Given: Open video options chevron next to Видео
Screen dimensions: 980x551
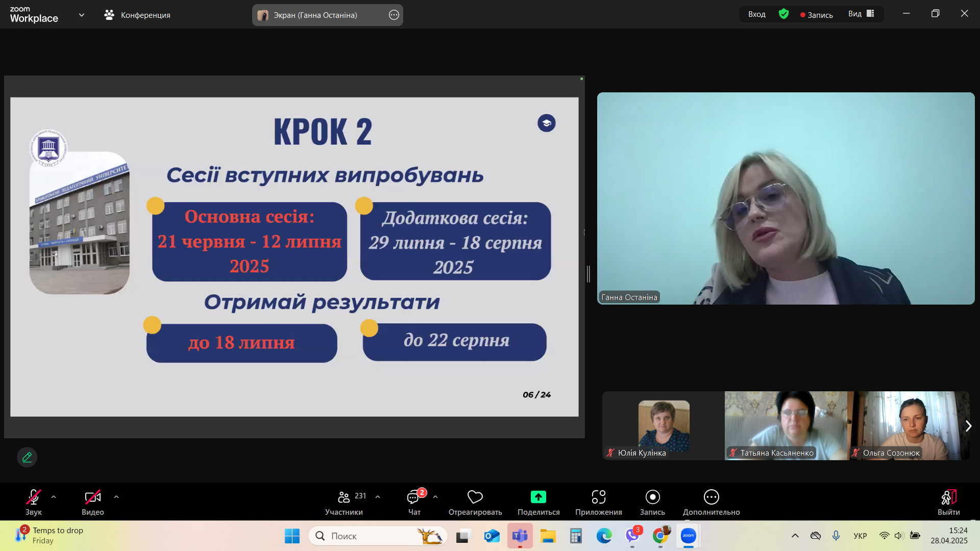Looking at the screenshot, I should point(116,496).
